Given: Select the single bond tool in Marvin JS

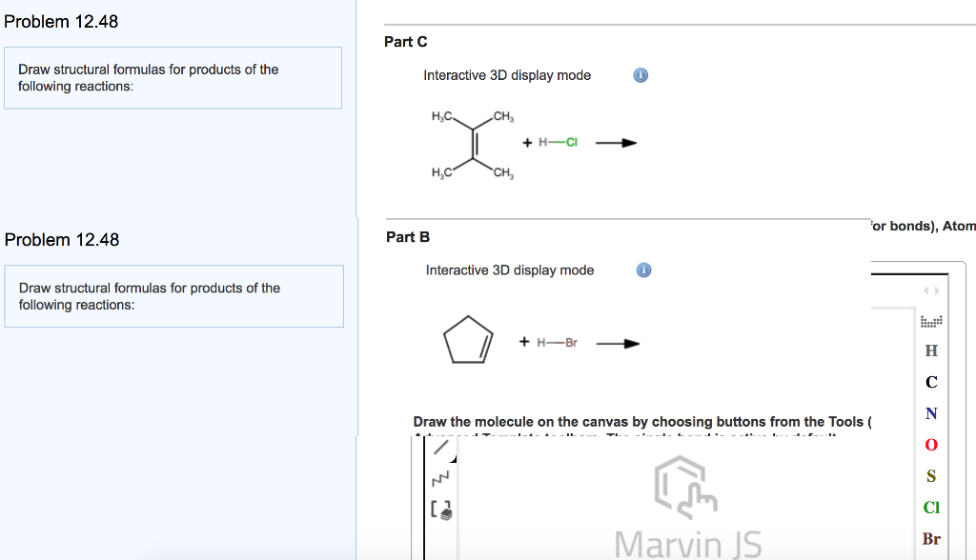Looking at the screenshot, I should coord(438,446).
